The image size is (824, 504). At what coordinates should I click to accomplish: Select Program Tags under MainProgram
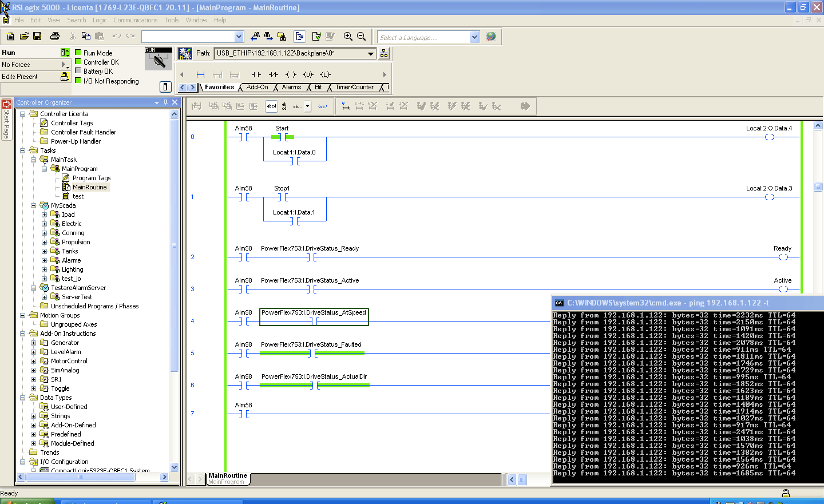(x=92, y=178)
